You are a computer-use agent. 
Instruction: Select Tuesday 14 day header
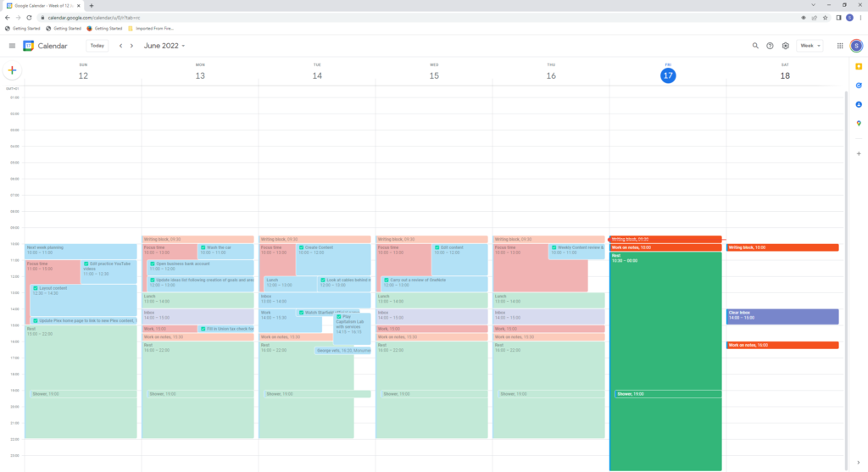coord(317,73)
